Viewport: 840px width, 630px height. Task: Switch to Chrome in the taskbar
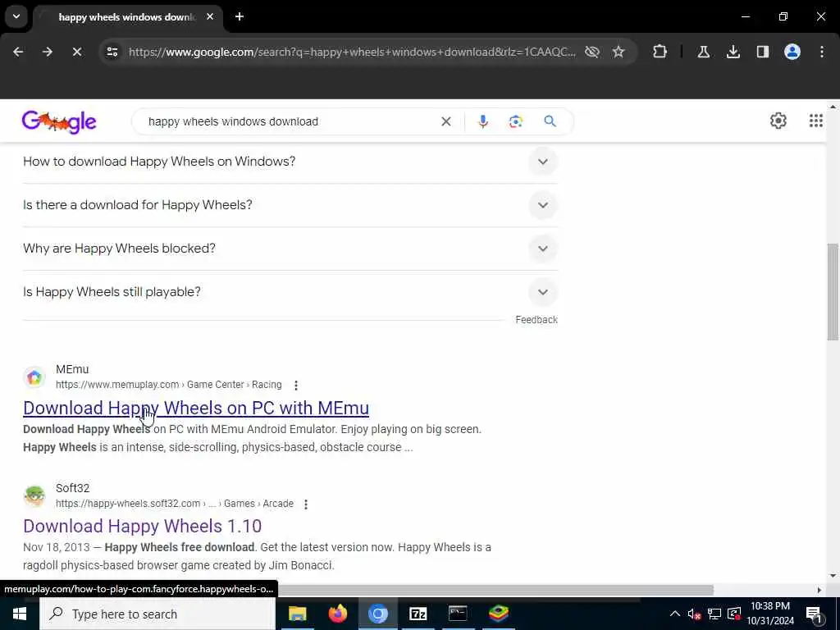click(377, 614)
